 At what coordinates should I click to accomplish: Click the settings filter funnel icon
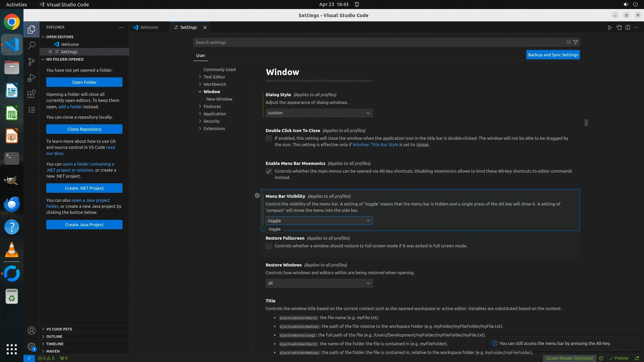(576, 42)
